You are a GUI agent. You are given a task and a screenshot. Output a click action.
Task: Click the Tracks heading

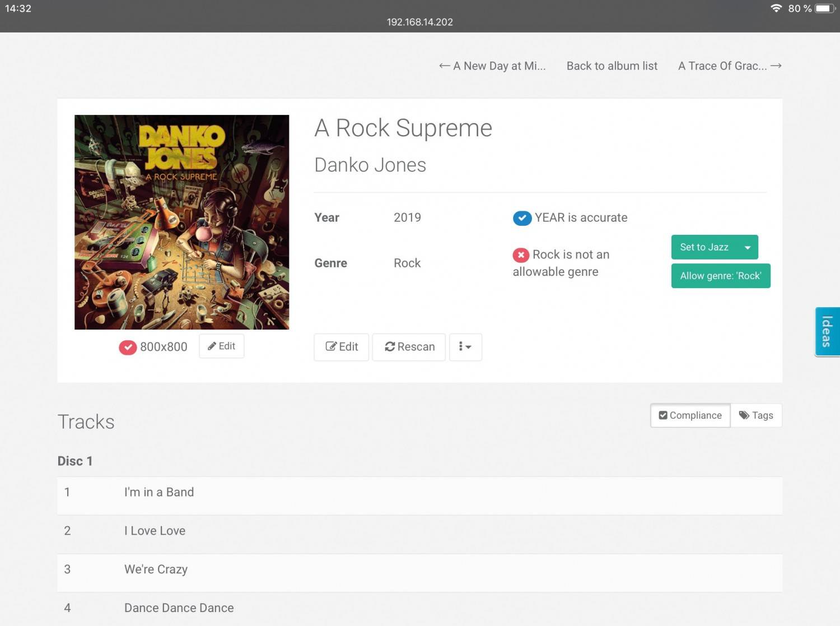pos(86,422)
